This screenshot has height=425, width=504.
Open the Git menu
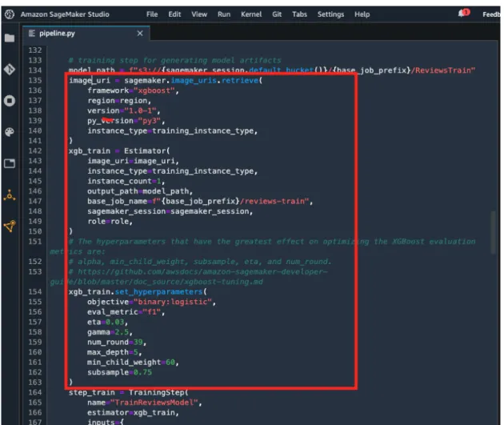coord(277,14)
